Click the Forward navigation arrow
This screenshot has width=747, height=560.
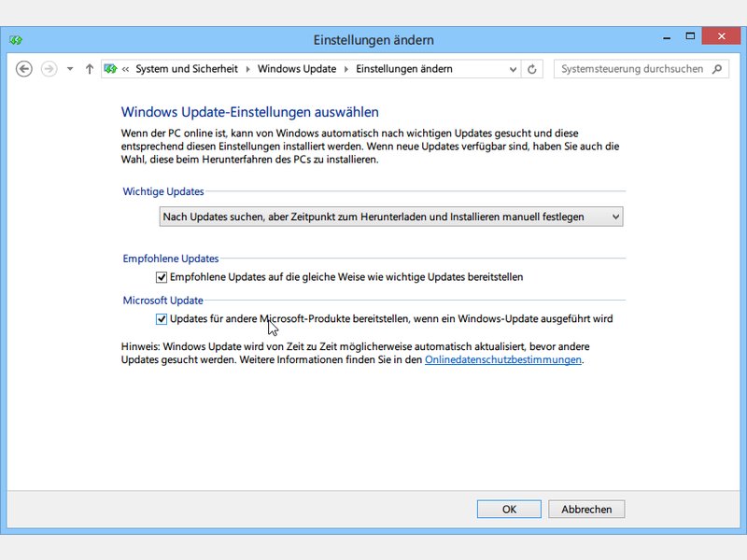coord(49,69)
